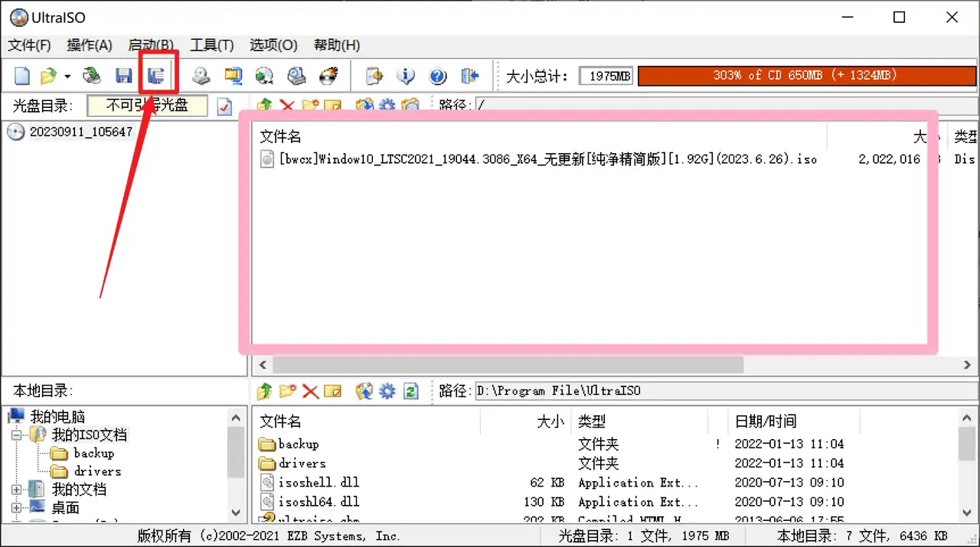Image resolution: width=980 pixels, height=547 pixels.
Task: Collapse the 我的ISO文档 tree node
Action: (x=16, y=435)
